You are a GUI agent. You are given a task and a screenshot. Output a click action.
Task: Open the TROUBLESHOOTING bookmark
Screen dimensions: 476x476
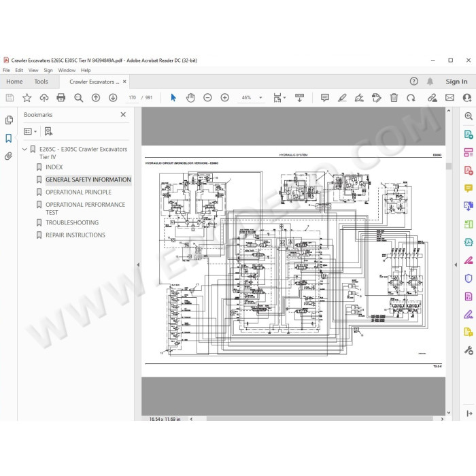coord(72,222)
